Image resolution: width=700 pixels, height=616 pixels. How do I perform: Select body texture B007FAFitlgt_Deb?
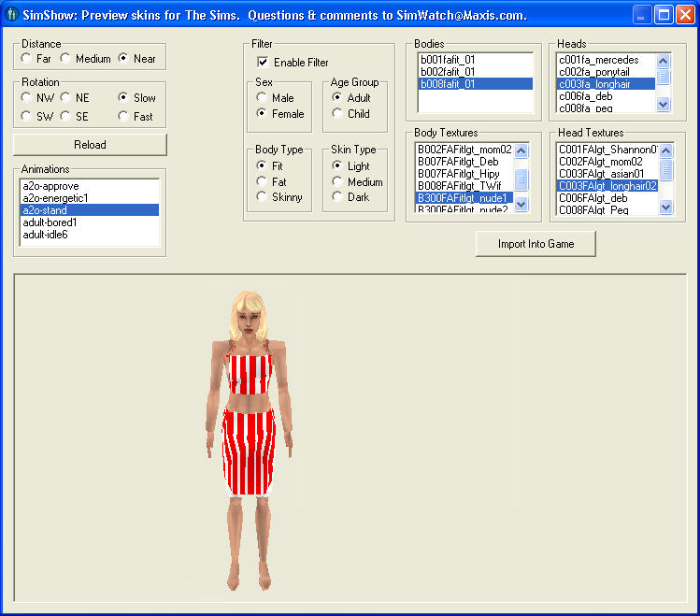(464, 162)
